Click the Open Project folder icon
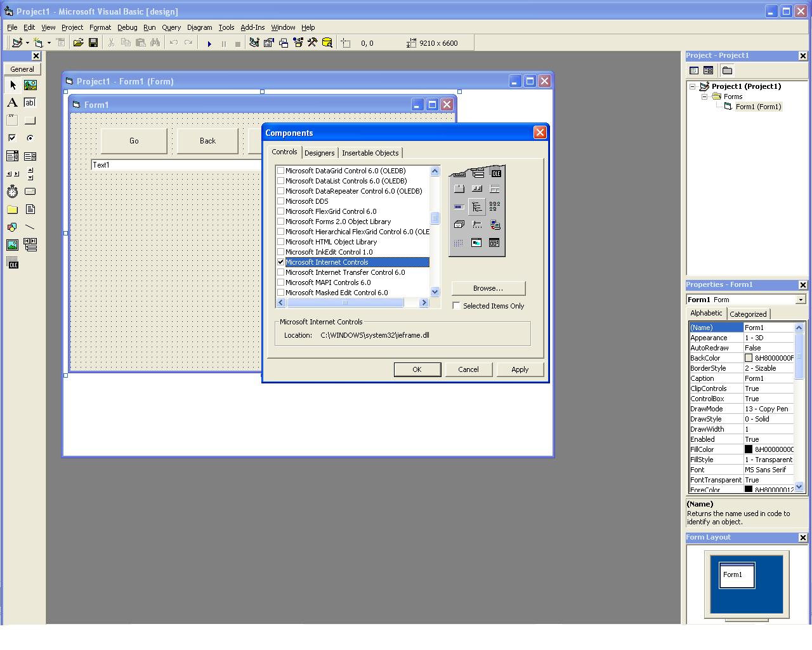Image resolution: width=812 pixels, height=650 pixels. [78, 43]
